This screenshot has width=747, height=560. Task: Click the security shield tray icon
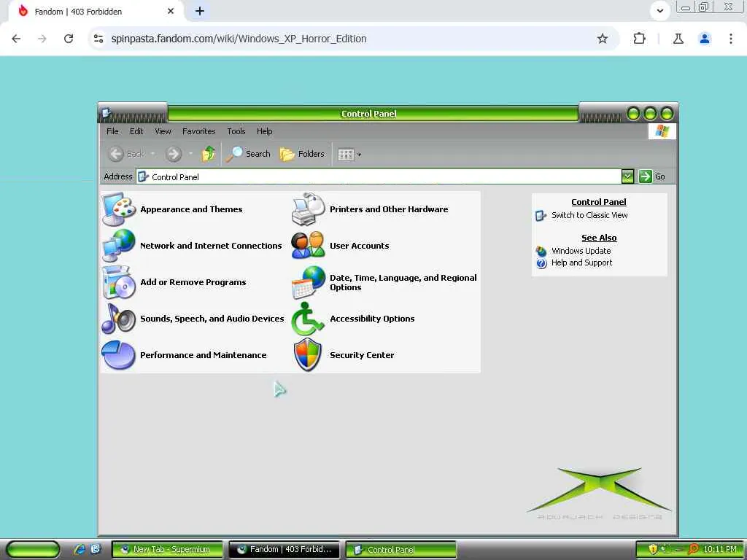[653, 549]
